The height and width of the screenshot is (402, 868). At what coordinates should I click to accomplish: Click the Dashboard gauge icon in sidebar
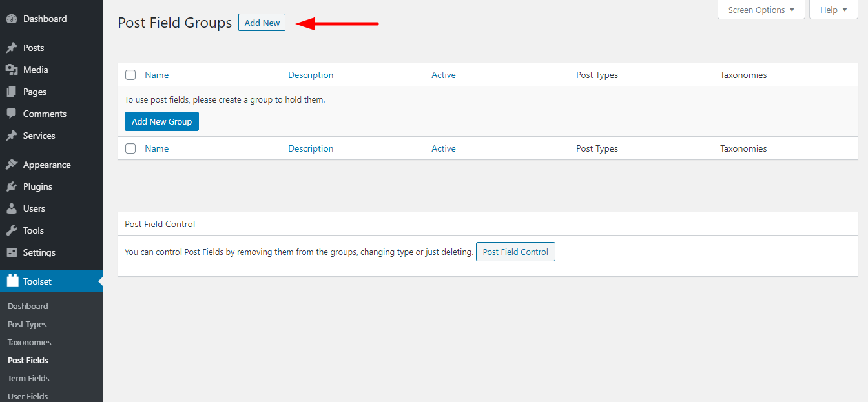pos(12,19)
